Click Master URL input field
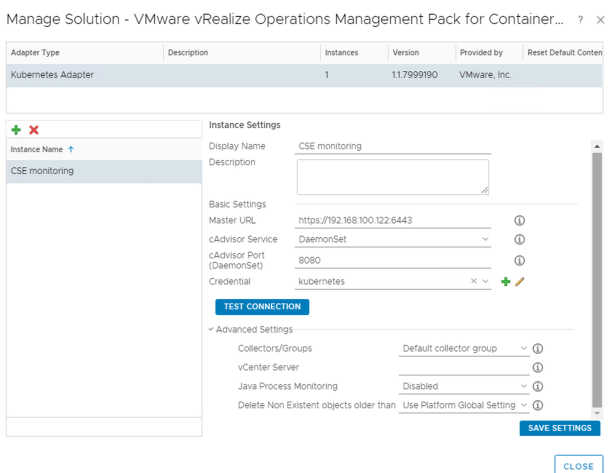The width and height of the screenshot is (615, 473). (393, 220)
